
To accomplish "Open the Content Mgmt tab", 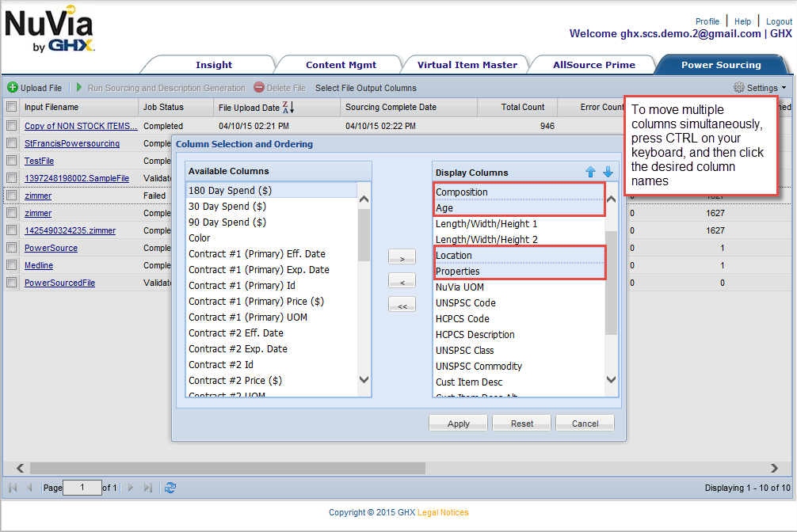I will tap(341, 65).
